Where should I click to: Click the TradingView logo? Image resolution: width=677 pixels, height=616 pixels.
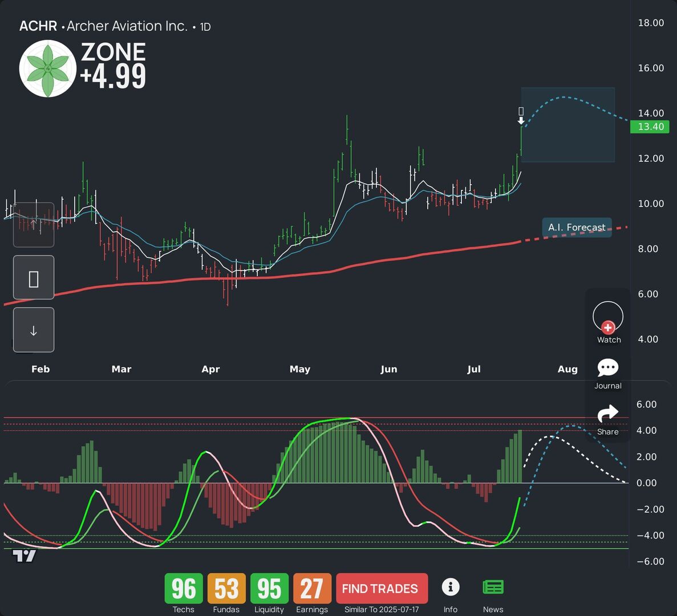point(24,556)
